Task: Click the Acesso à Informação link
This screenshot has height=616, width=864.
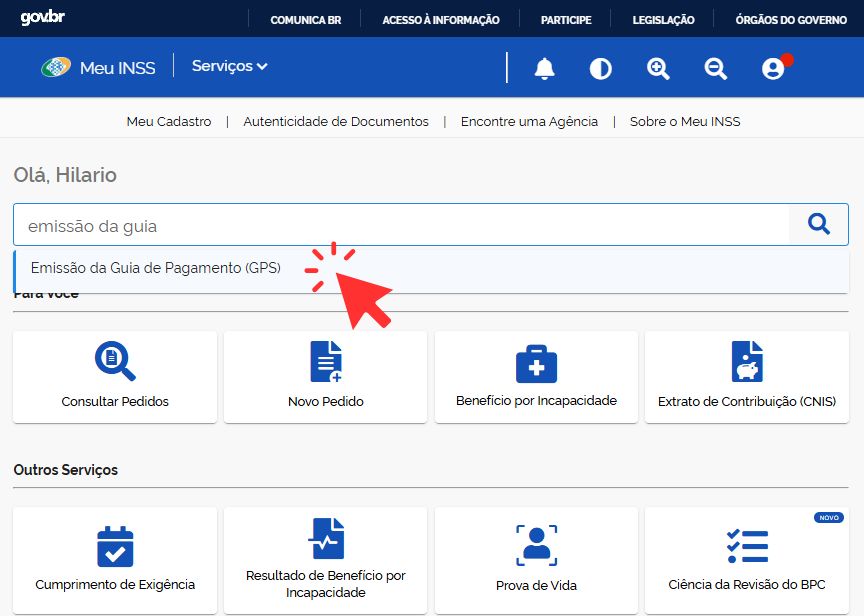Action: (440, 20)
